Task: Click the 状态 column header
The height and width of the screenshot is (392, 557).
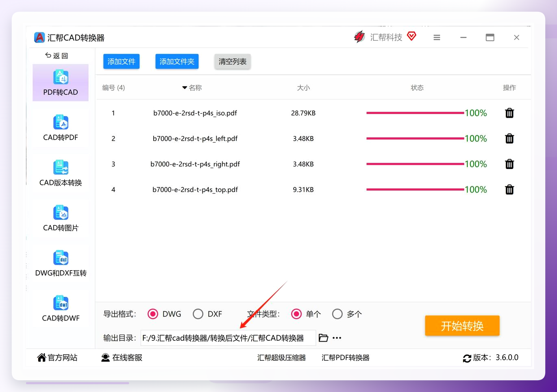Action: click(x=417, y=88)
